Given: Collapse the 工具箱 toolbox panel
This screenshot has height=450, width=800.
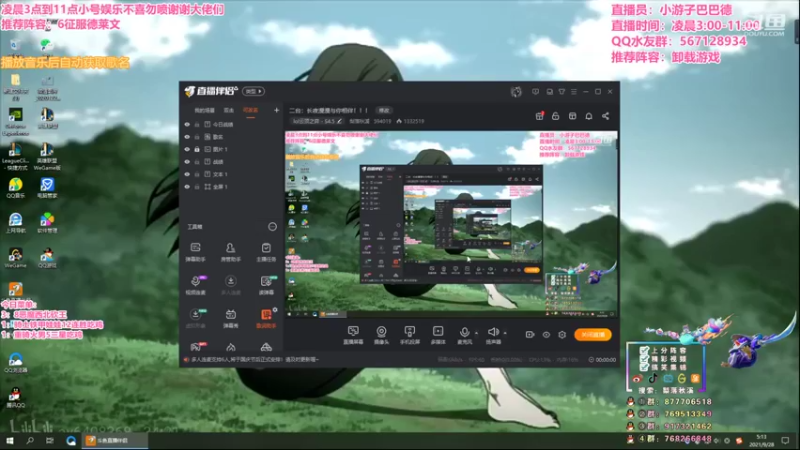Looking at the screenshot, I should tap(272, 227).
